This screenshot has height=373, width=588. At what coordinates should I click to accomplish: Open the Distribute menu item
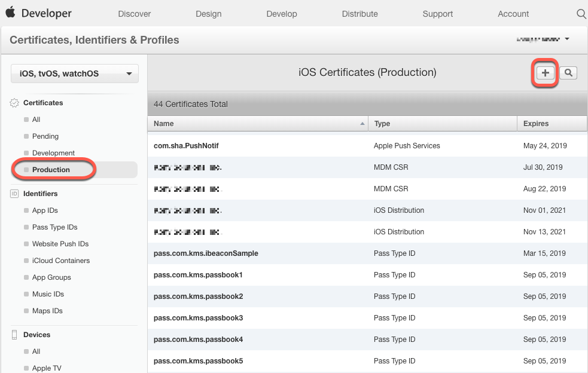[x=359, y=13]
